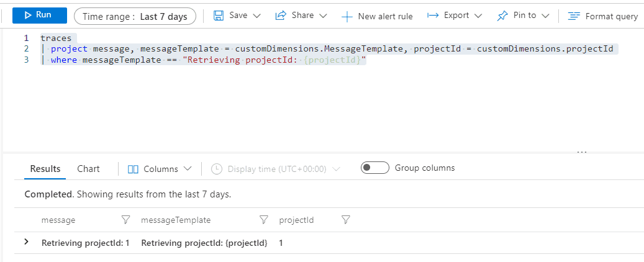Toggle the Group columns switch

375,168
